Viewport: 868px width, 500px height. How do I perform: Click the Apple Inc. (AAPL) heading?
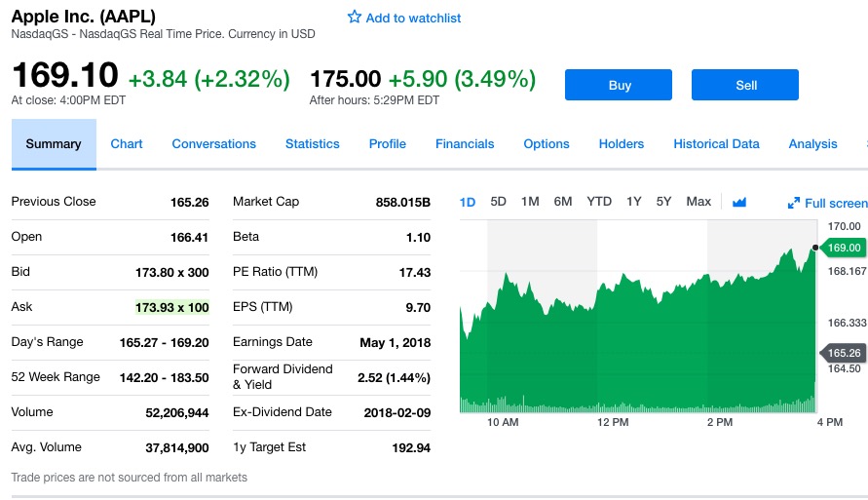[84, 16]
